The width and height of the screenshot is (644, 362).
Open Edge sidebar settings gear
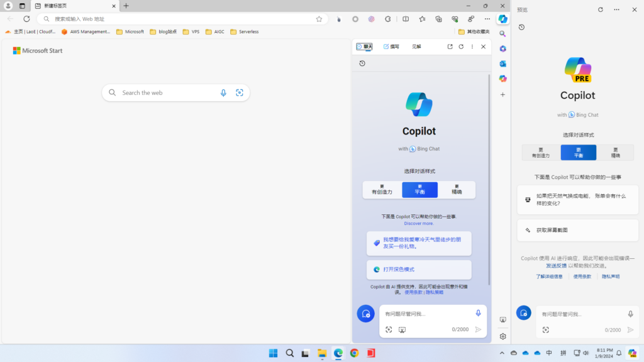pos(502,336)
